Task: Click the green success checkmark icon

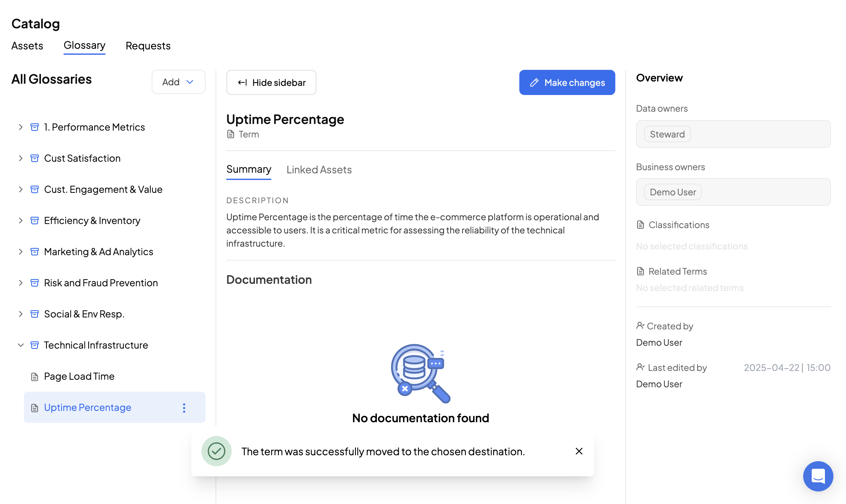Action: pos(217,451)
